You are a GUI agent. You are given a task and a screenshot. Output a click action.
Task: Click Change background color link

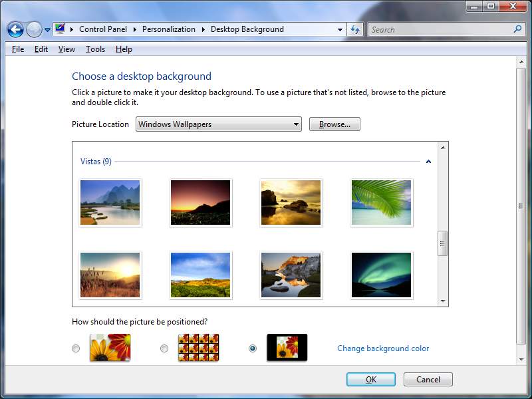383,348
